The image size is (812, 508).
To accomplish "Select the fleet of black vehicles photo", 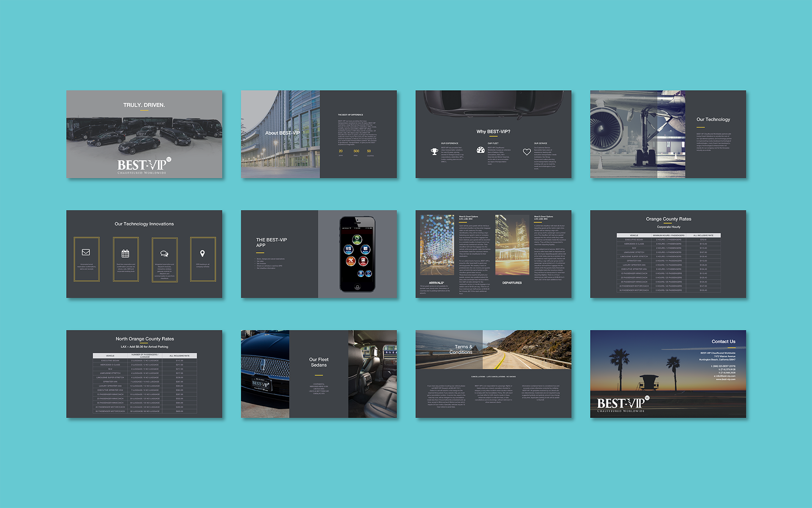I will (x=144, y=134).
